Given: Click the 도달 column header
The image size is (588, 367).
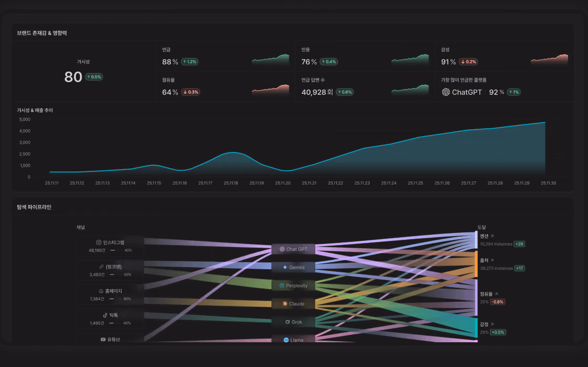Looking at the screenshot, I should click(x=482, y=227).
